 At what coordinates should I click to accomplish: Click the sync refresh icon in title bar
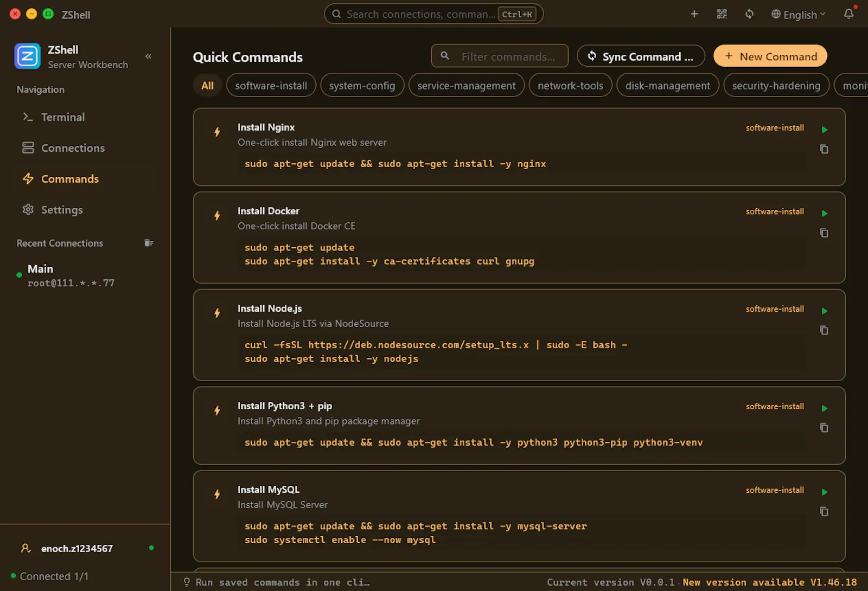749,14
